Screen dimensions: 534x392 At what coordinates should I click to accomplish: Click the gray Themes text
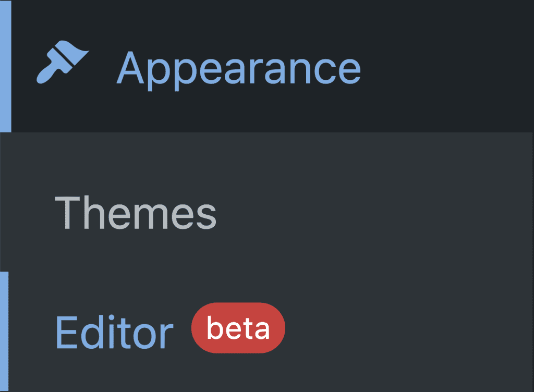(x=135, y=213)
